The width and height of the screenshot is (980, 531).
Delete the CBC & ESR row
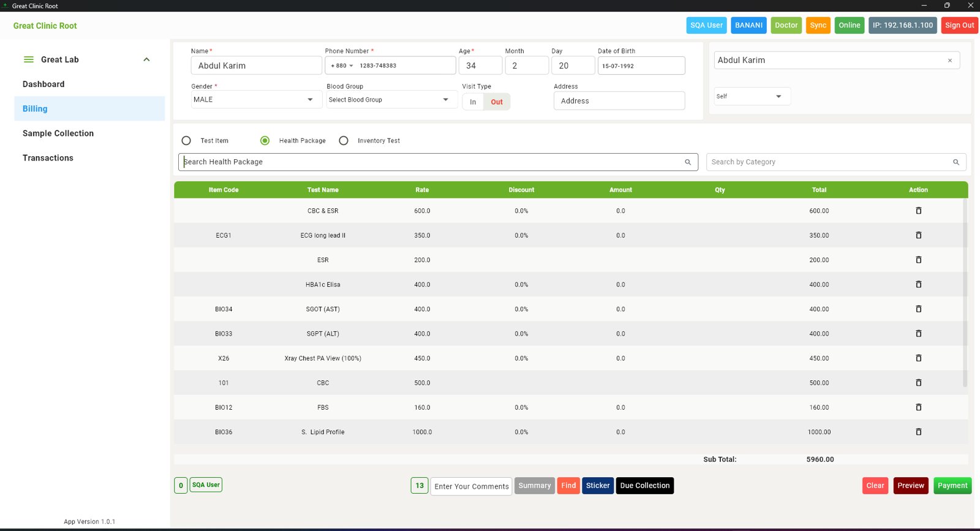tap(918, 211)
